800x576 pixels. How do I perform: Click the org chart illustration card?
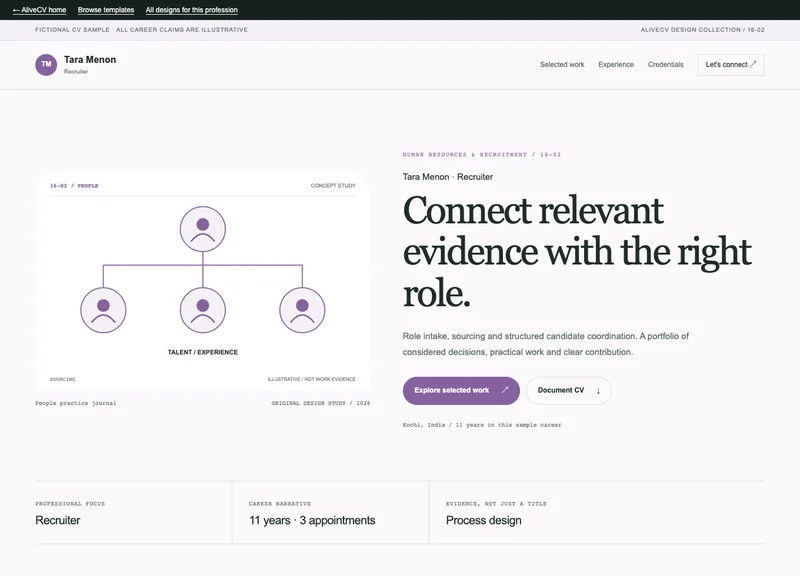coord(203,281)
